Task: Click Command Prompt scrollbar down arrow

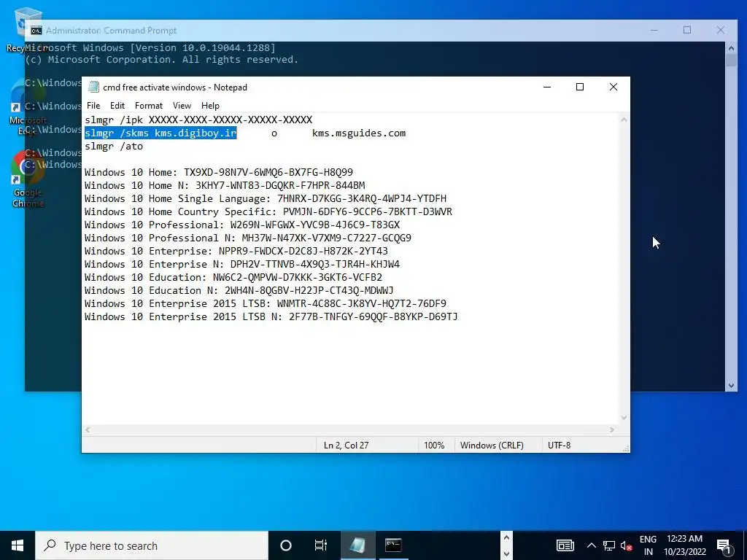Action: coord(731,386)
